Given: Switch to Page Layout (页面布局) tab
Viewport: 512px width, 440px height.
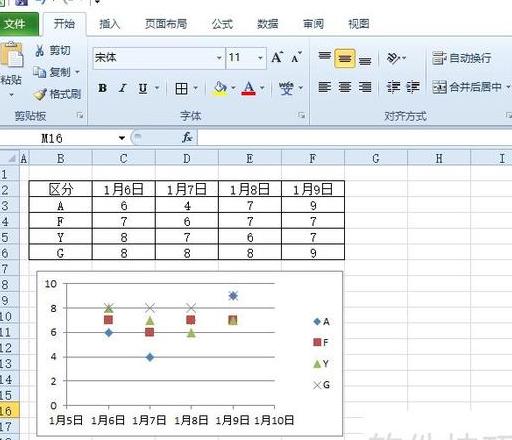Looking at the screenshot, I should pos(166,24).
